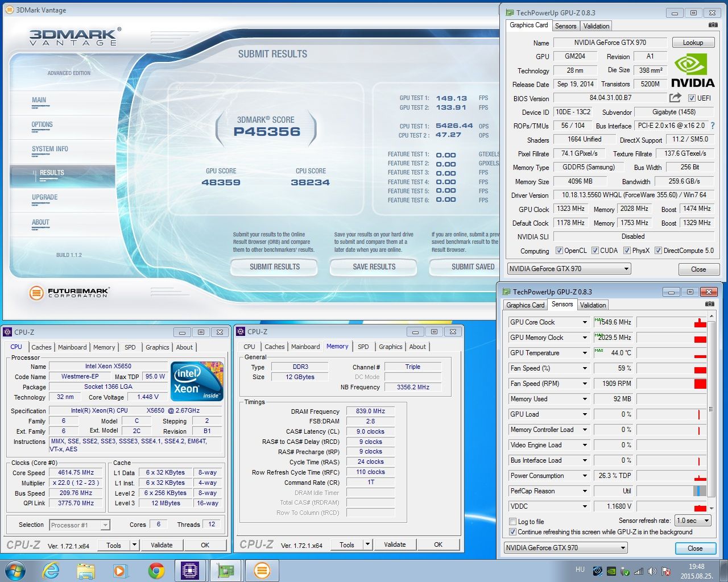Click the disabled Processor #1 selection box
This screenshot has width=728, height=582.
(80, 525)
